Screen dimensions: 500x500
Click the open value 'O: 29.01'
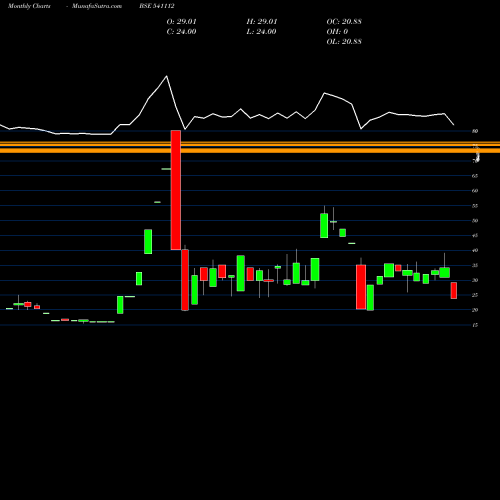(181, 22)
